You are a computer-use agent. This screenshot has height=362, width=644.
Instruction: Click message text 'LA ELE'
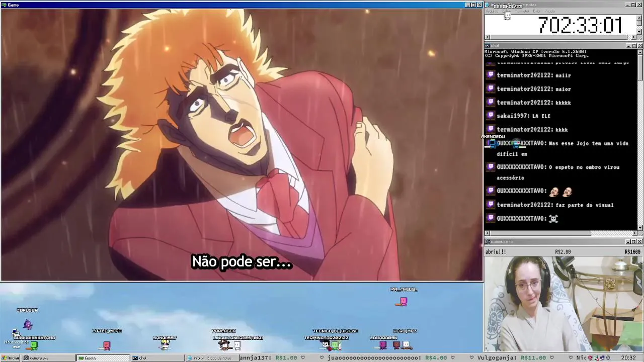tap(541, 116)
